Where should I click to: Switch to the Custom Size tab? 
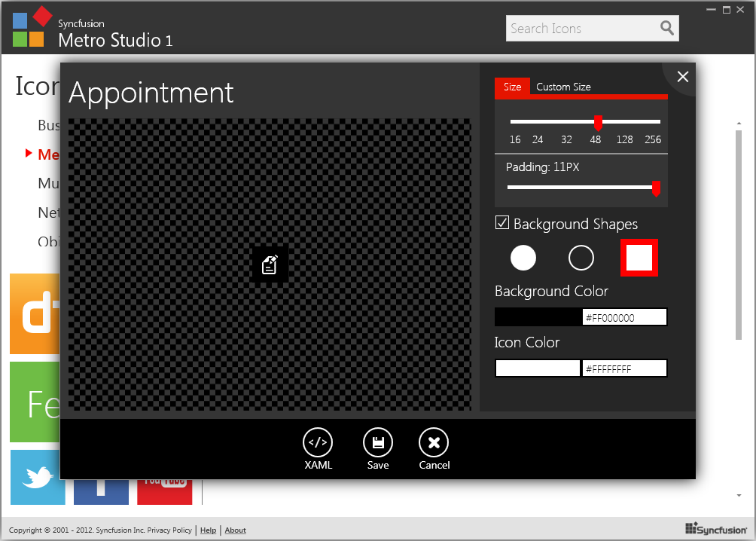point(563,87)
